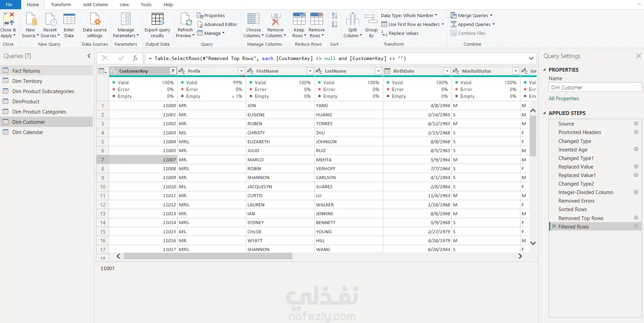Open the FirstName column filter dropdown
Viewport: 644px width, 323px height.
(x=310, y=71)
